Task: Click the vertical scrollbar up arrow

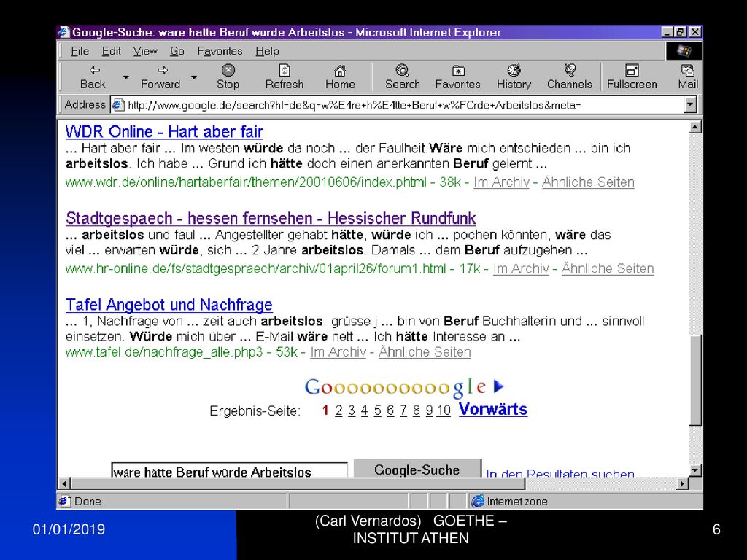Action: click(695, 127)
